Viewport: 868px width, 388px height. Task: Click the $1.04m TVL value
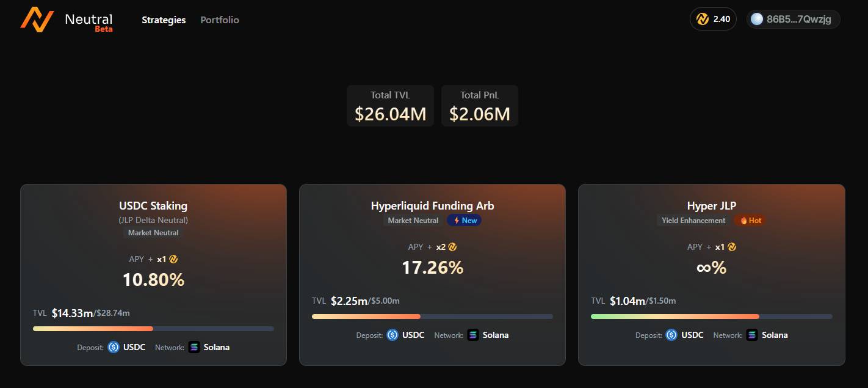click(x=627, y=301)
